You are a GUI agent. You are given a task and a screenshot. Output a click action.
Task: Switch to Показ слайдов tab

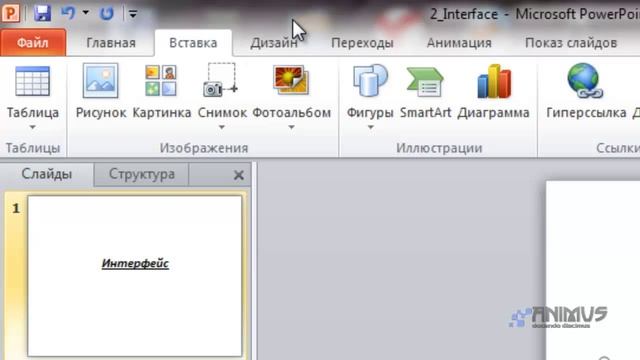571,42
